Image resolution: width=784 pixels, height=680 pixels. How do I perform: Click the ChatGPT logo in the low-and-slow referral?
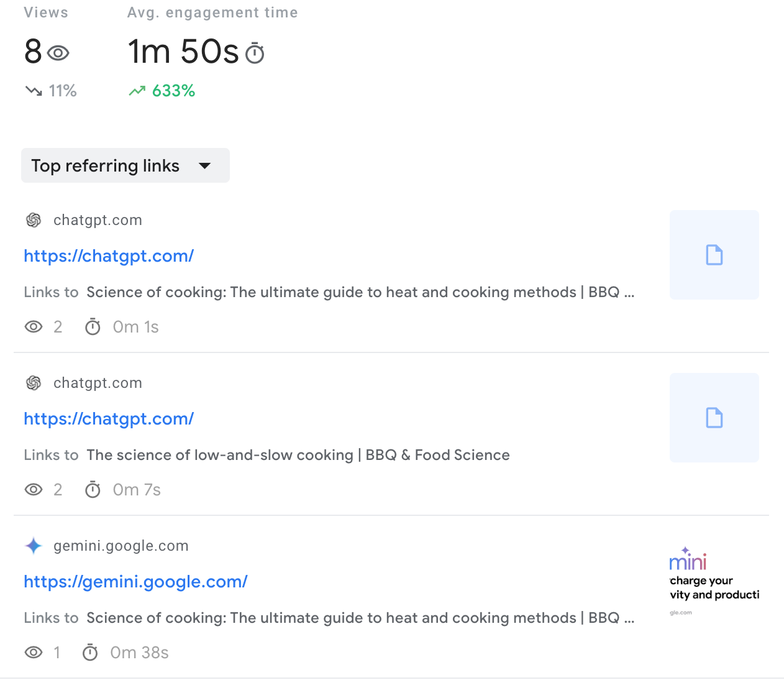(x=34, y=383)
